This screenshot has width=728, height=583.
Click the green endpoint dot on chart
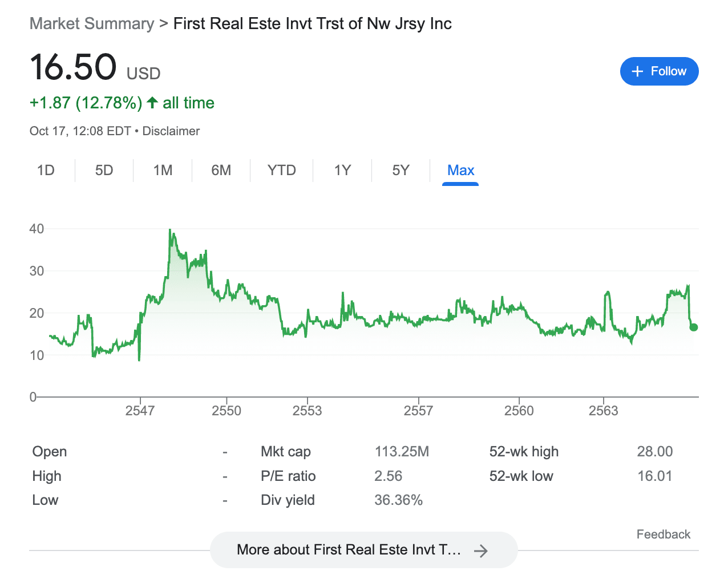coord(693,327)
